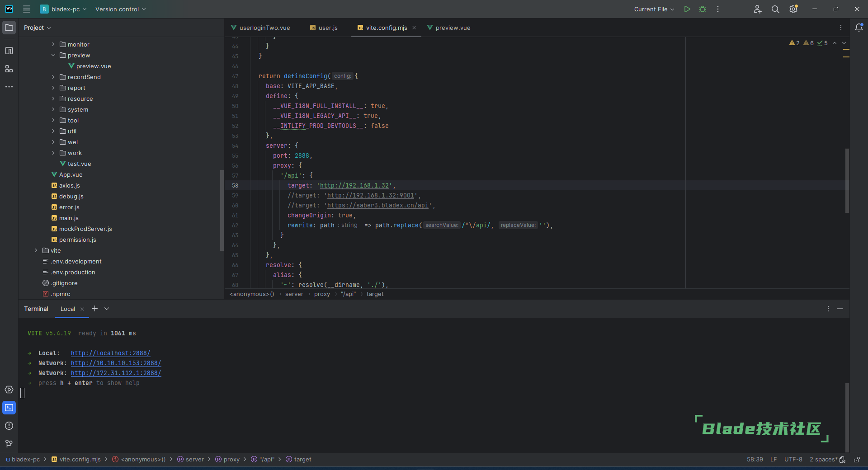The image size is (868, 470).
Task: Open the Notifications bell panel
Action: 859,28
